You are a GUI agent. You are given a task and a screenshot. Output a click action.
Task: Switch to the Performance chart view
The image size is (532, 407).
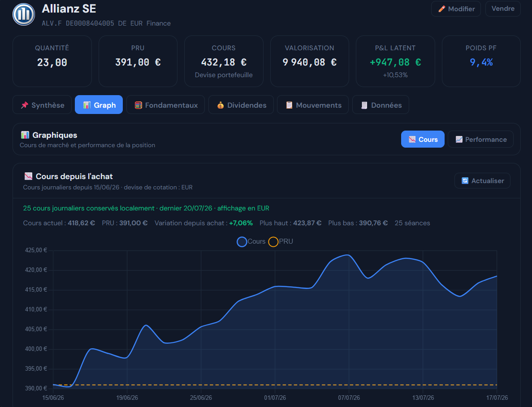(x=480, y=139)
